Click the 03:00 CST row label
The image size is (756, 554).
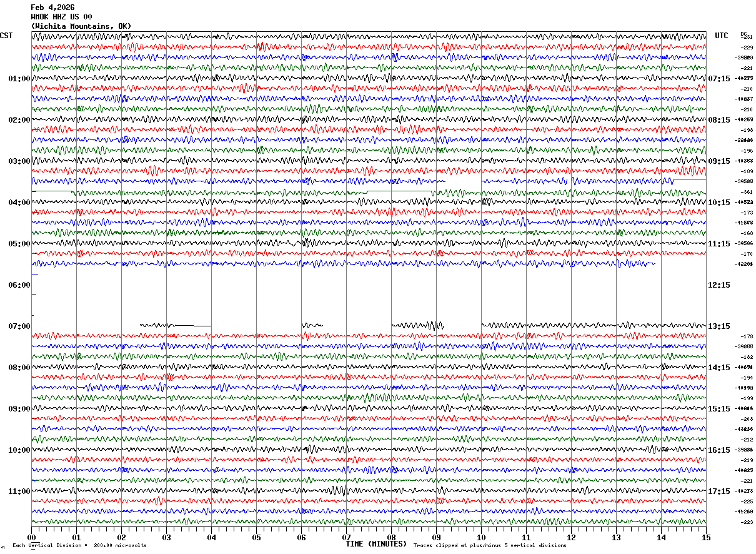pyautogui.click(x=19, y=161)
